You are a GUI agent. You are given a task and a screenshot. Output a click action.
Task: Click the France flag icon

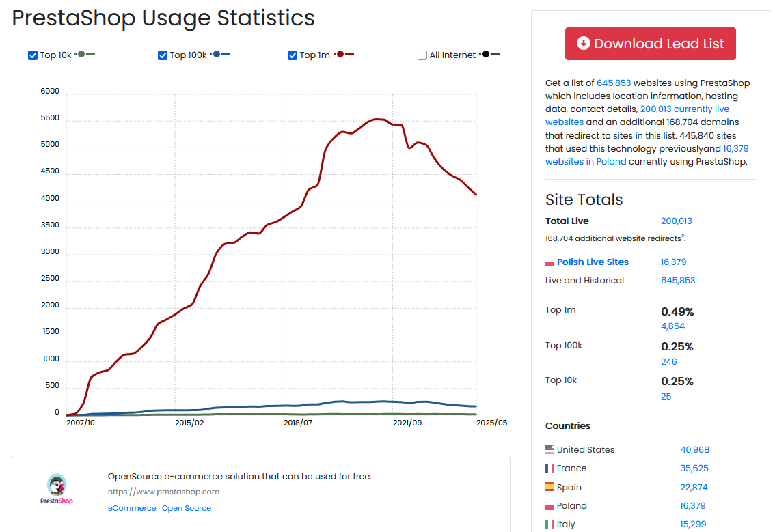coord(549,468)
